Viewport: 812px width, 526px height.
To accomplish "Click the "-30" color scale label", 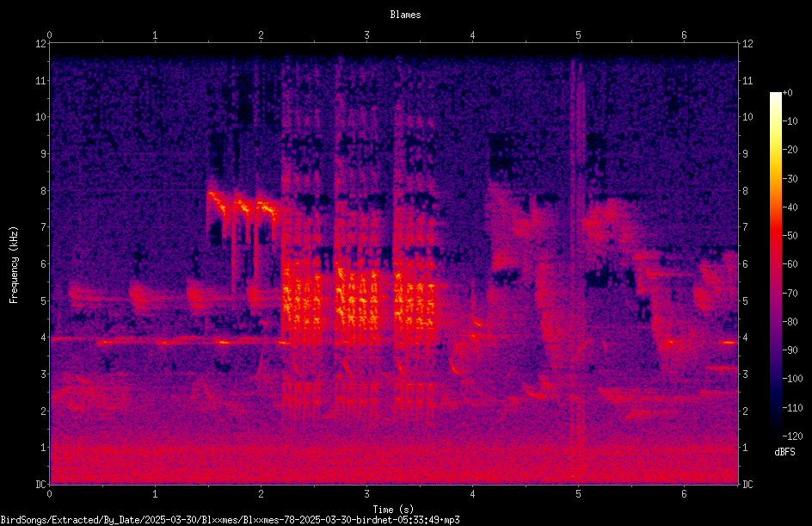I will point(790,179).
